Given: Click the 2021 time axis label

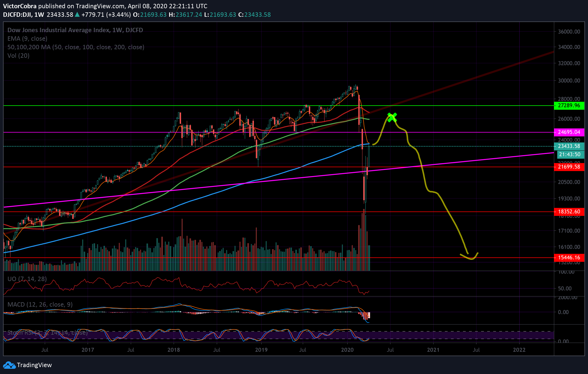Looking at the screenshot, I should (433, 350).
